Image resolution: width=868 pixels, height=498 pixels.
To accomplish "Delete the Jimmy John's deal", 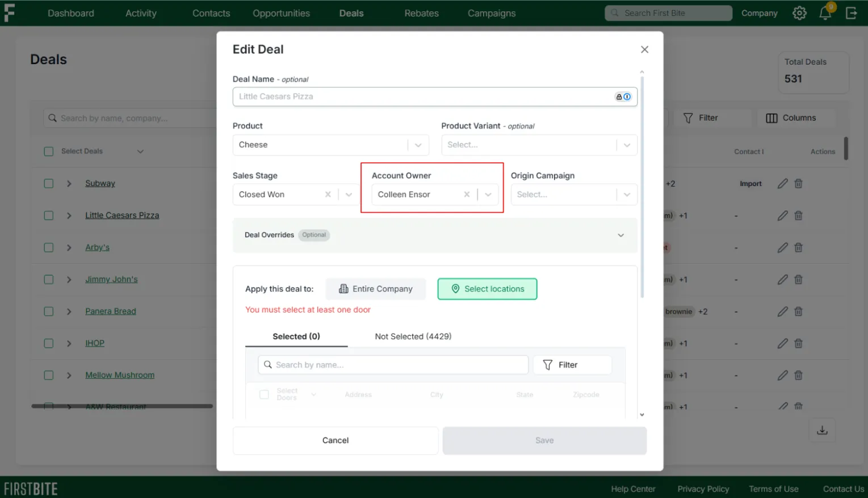I will 799,280.
